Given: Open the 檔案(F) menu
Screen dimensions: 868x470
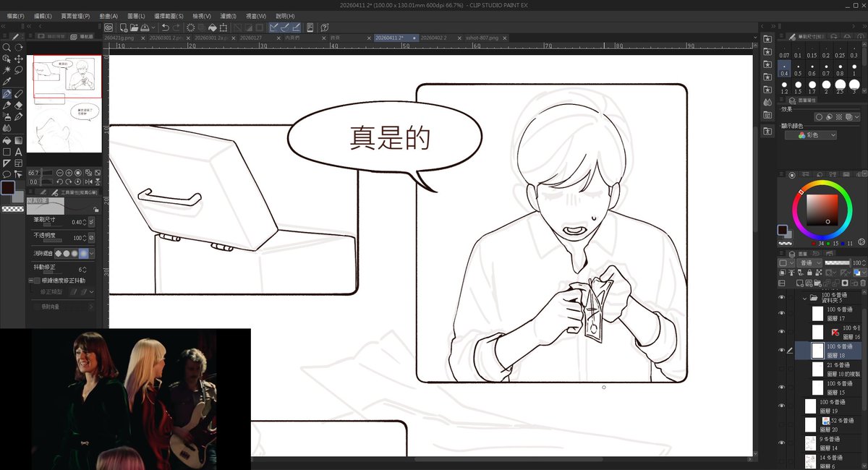Looking at the screenshot, I should pos(15,15).
